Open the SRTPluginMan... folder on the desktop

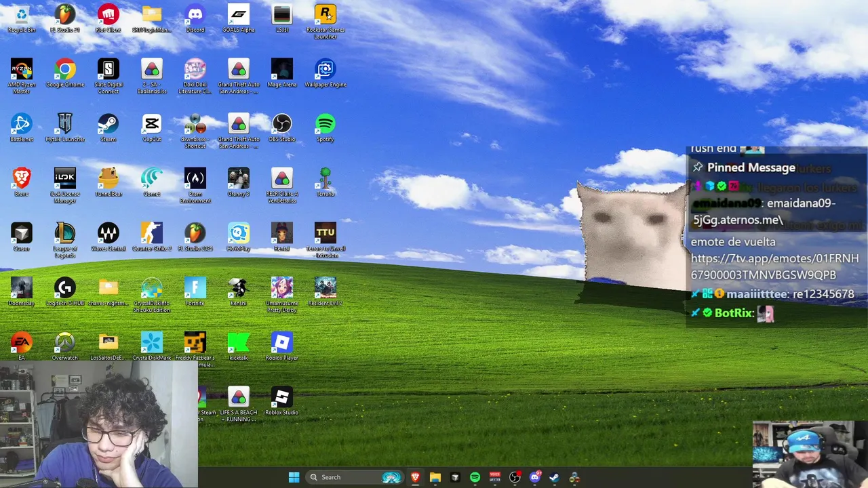click(x=152, y=18)
